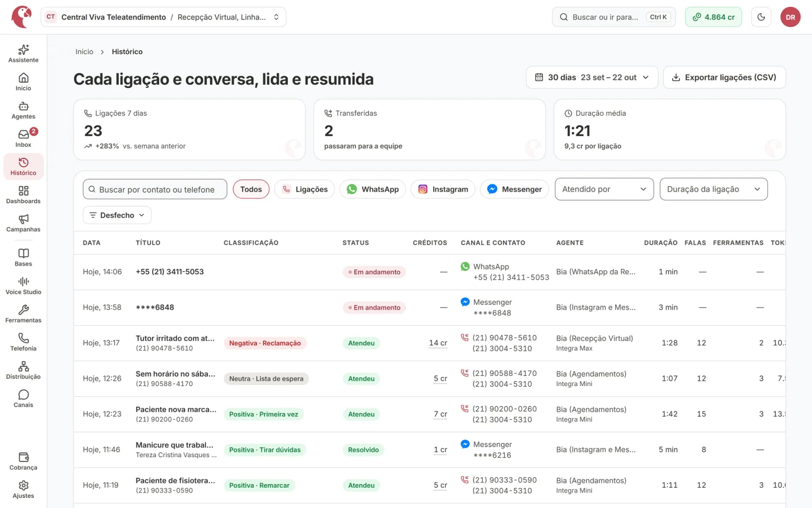The image size is (812, 508).
Task: Open Ferramentas in the sidebar
Action: point(23,314)
